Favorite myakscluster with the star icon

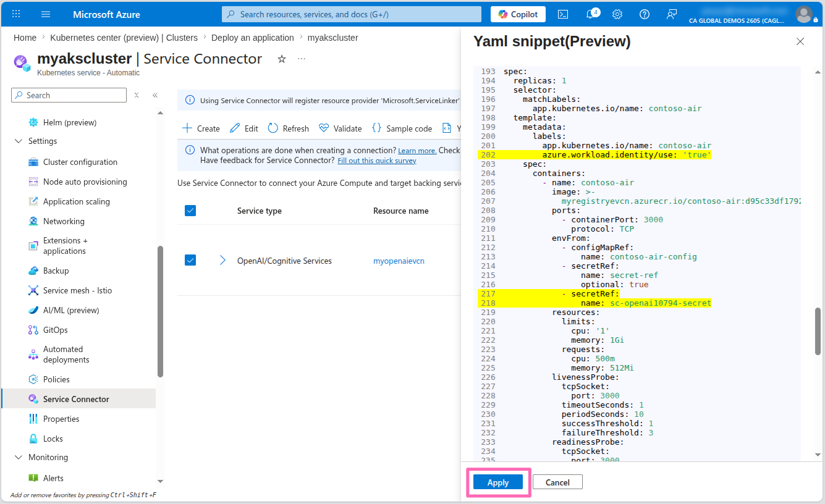pyautogui.click(x=282, y=59)
